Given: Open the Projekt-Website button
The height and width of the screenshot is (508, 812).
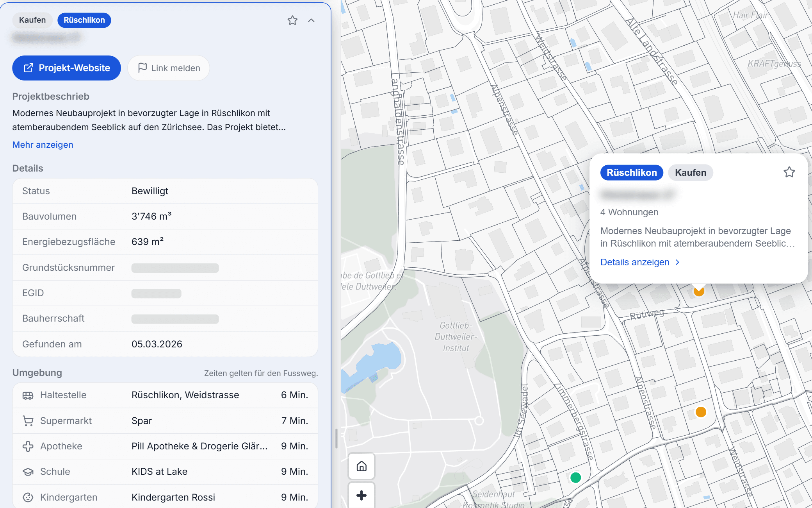Looking at the screenshot, I should 67,68.
